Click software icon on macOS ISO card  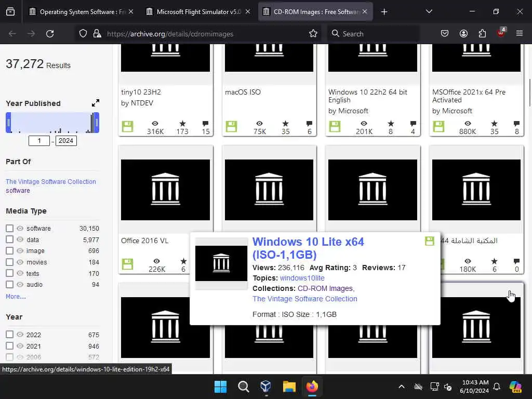click(x=231, y=127)
